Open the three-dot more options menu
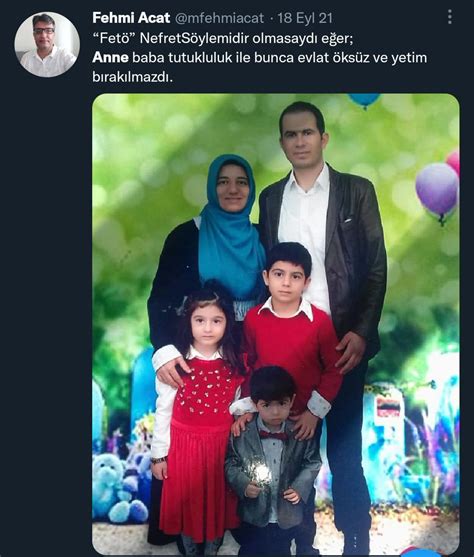Viewport: 474px width, 557px height. click(450, 17)
